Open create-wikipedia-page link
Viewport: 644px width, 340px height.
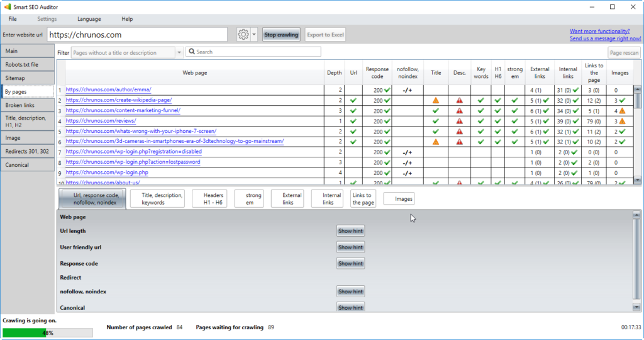(x=119, y=100)
